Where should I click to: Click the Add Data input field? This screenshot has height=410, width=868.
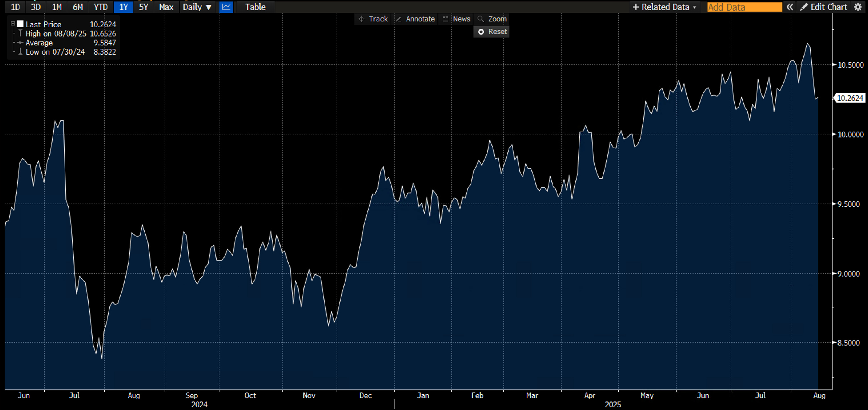744,7
